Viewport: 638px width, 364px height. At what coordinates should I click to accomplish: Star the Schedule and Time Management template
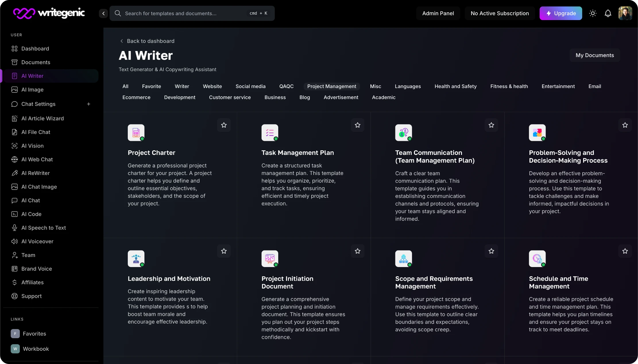pyautogui.click(x=625, y=251)
